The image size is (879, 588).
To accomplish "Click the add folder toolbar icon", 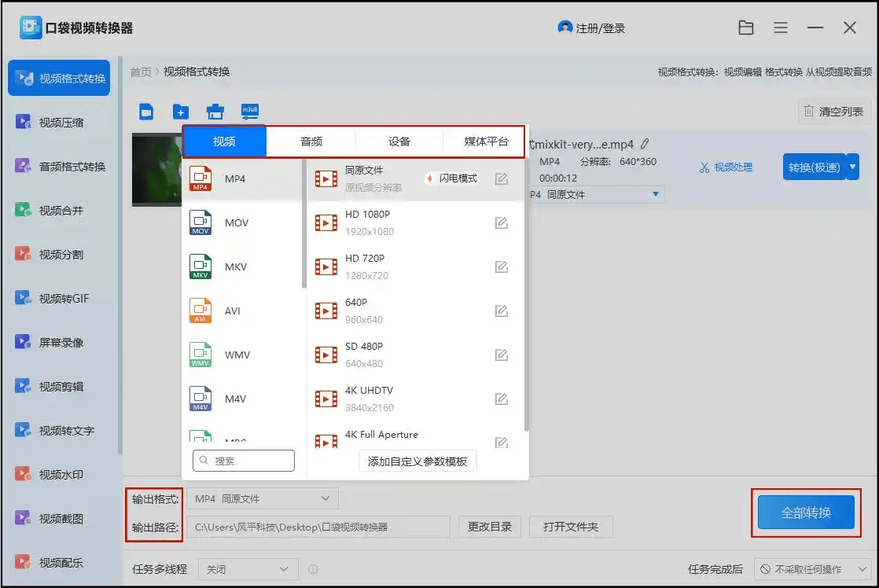I will [x=181, y=112].
